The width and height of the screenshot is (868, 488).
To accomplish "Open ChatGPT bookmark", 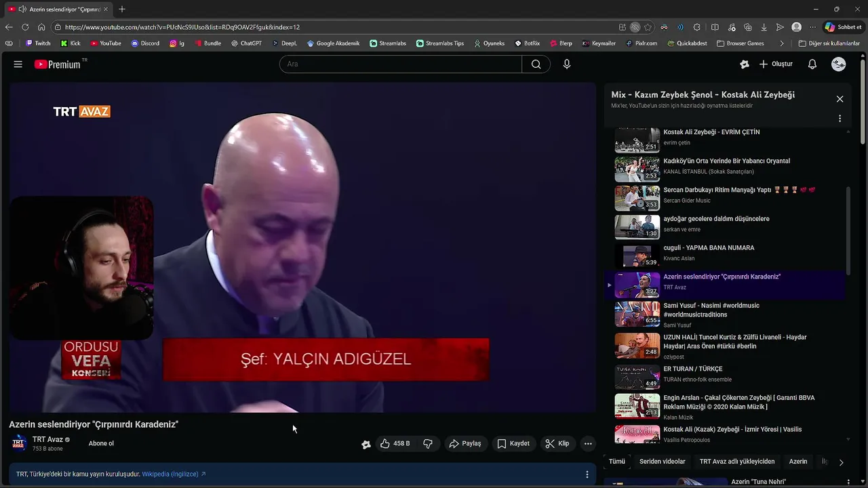I will pos(246,43).
